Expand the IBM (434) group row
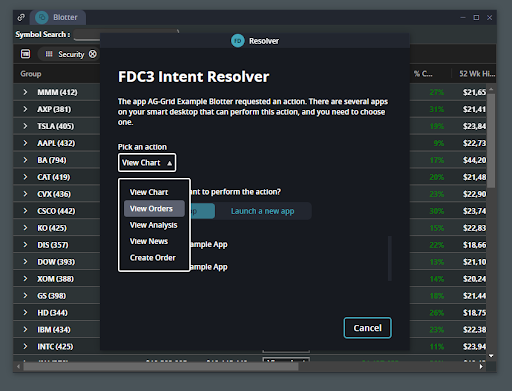The width and height of the screenshot is (512, 391). tap(25, 330)
